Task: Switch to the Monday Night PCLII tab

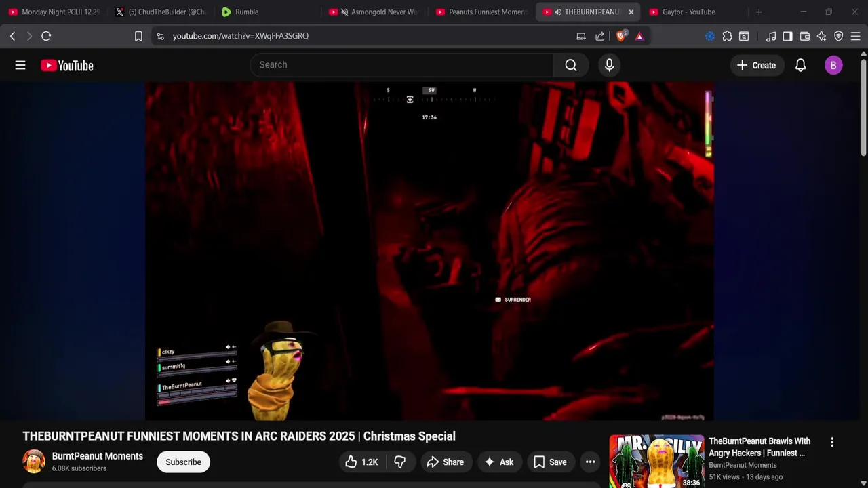Action: (54, 12)
